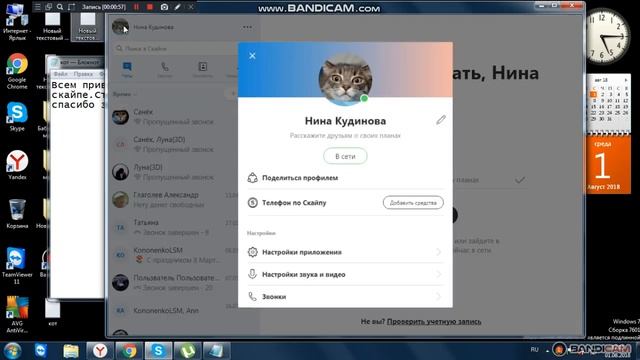This screenshot has height=360, width=640.
Task: Open Skype desktop shortcut
Action: [17, 117]
